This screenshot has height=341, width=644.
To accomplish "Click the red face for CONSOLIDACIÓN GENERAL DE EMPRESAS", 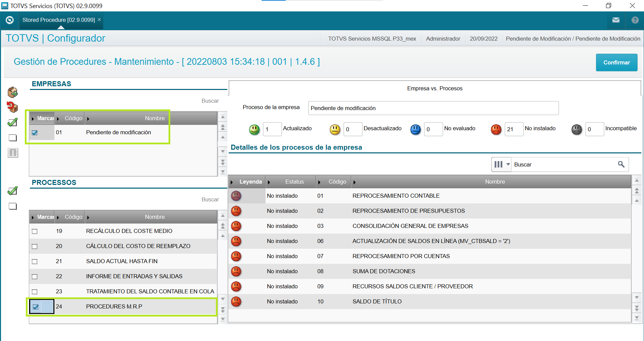I will point(236,226).
